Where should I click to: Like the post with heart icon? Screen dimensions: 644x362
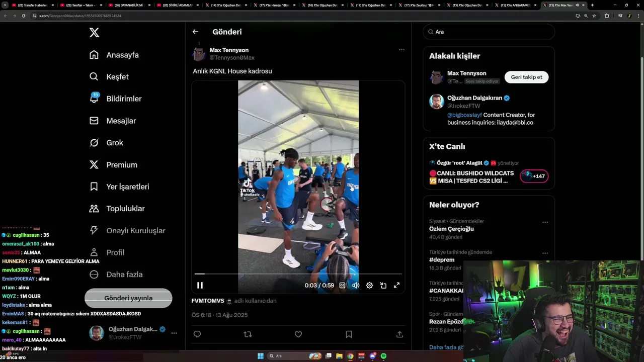point(298,334)
